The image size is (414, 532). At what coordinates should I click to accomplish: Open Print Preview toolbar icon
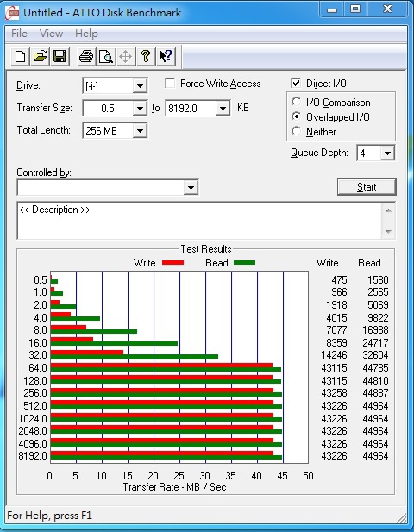106,56
